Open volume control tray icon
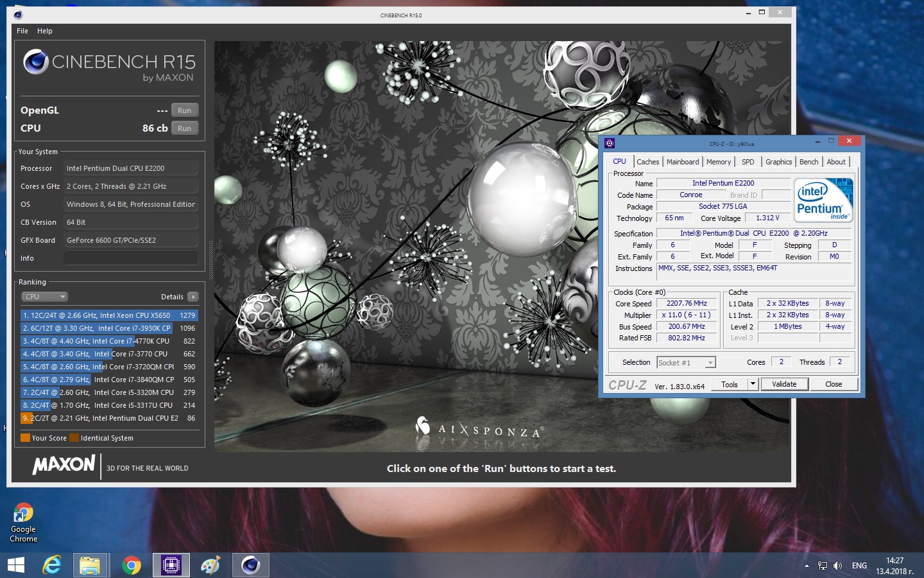The height and width of the screenshot is (578, 924). [x=837, y=566]
